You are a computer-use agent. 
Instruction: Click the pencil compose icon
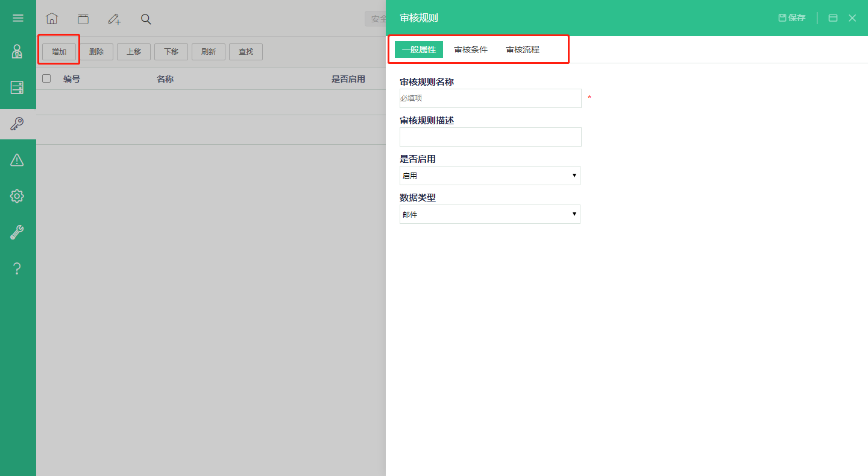click(x=115, y=19)
